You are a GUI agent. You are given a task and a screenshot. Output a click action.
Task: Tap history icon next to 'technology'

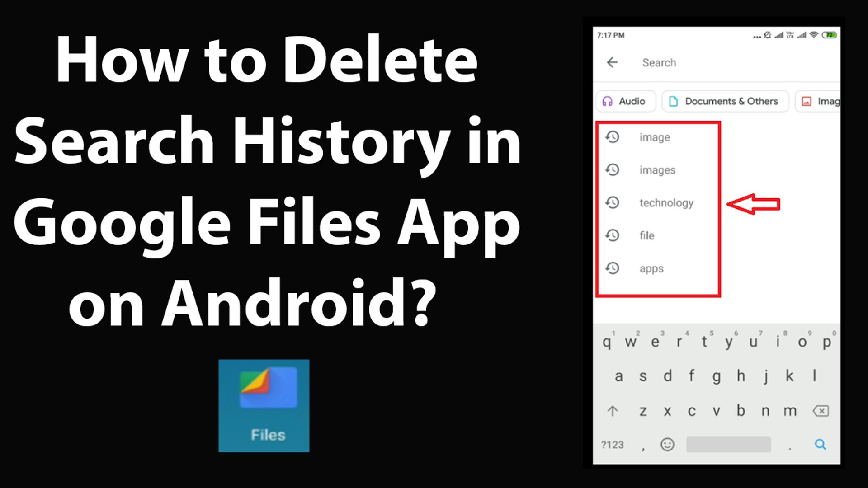[613, 202]
